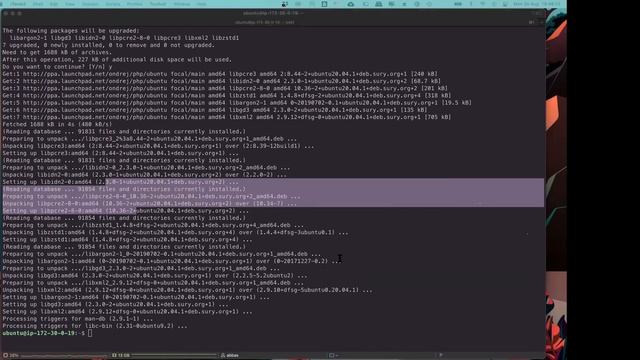Screen dimensions: 640x360
Task: Click the Get:5 libargon2-1 download line
Action: 237,102
